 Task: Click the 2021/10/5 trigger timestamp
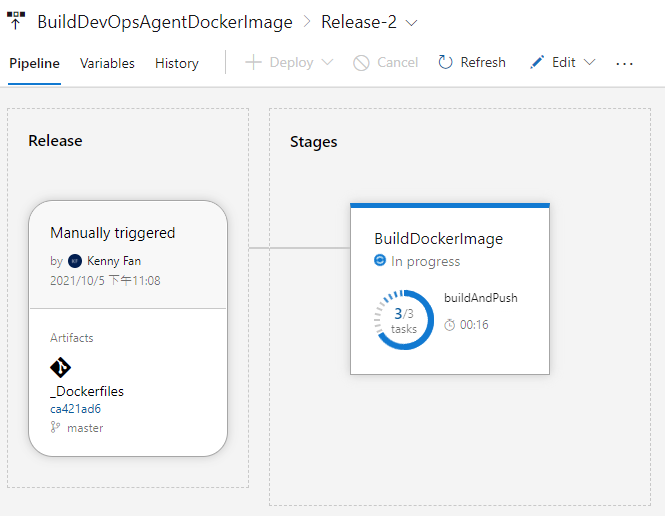click(x=105, y=281)
